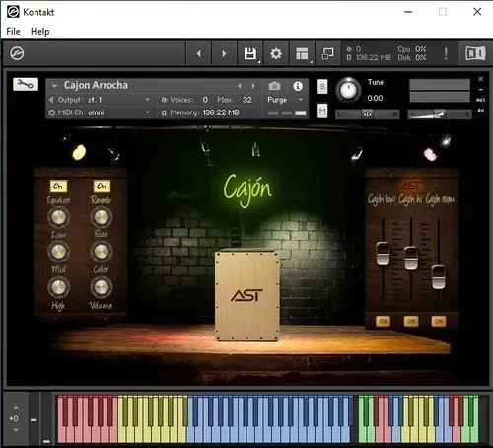Open the workspace layout icon
493x448 pixels.
(x=302, y=53)
